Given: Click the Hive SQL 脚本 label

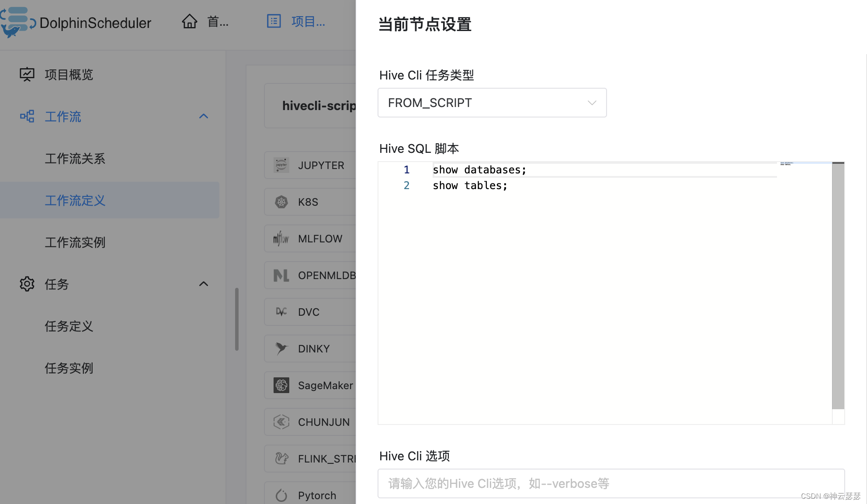Looking at the screenshot, I should click(x=419, y=148).
